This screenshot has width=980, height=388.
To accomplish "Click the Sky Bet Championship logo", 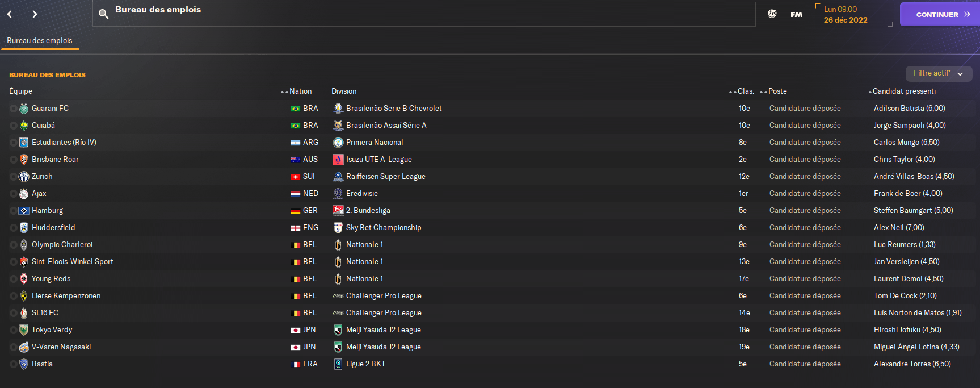I will pos(338,228).
